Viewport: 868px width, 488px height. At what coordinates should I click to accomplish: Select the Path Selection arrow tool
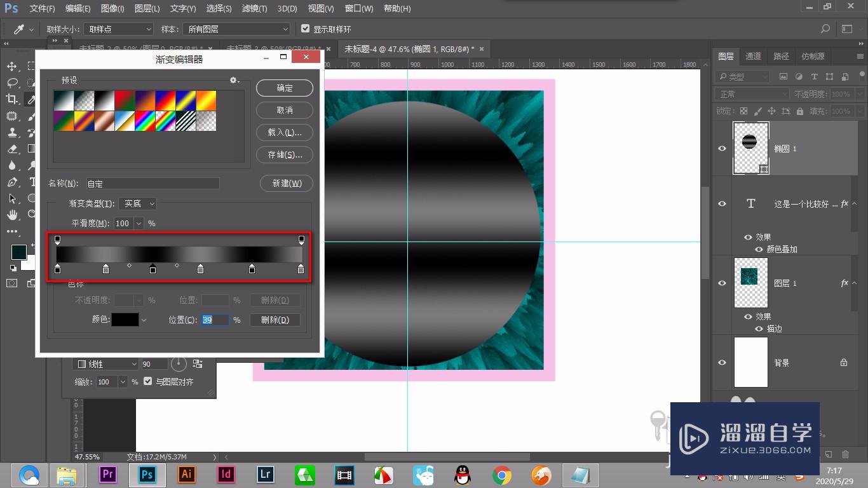click(12, 199)
